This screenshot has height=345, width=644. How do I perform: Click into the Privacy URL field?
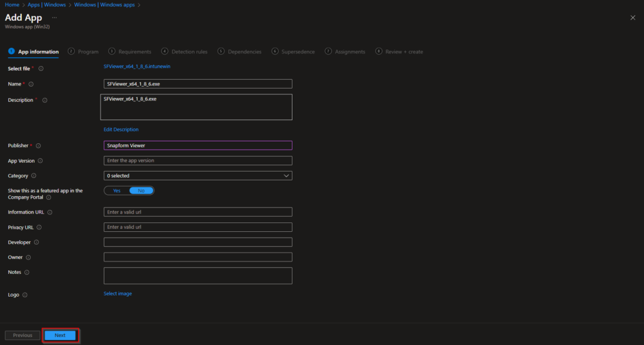[198, 227]
